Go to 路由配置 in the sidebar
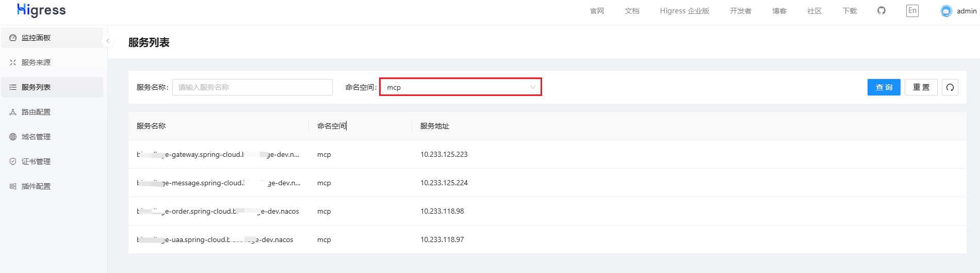 coord(36,112)
